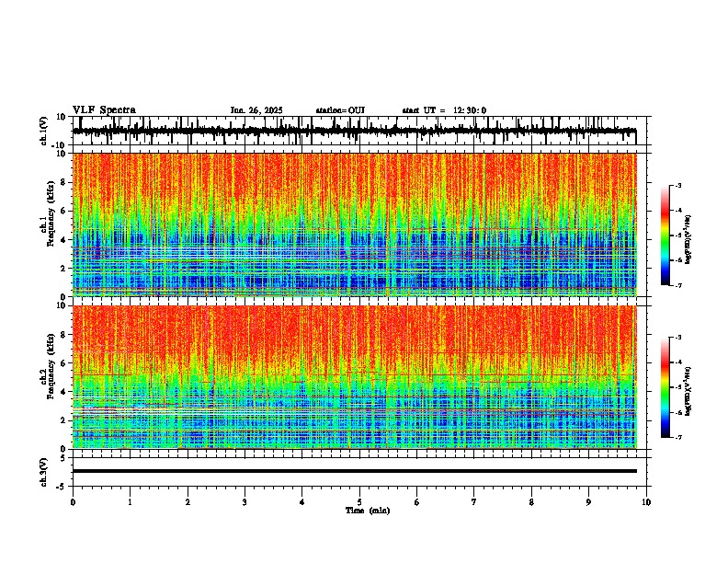Click the 'VLF Spectra' title text

(104, 110)
